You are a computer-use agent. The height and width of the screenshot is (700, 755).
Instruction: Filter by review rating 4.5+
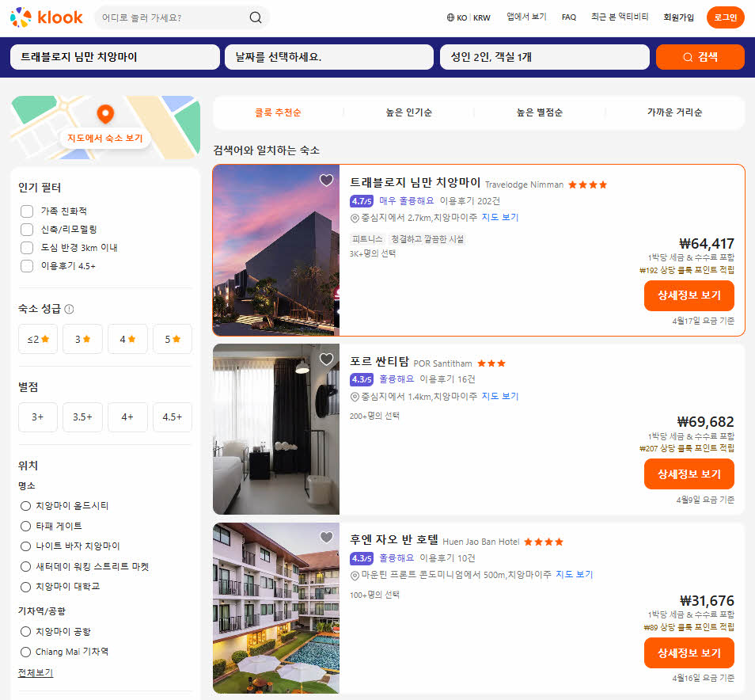click(x=172, y=417)
